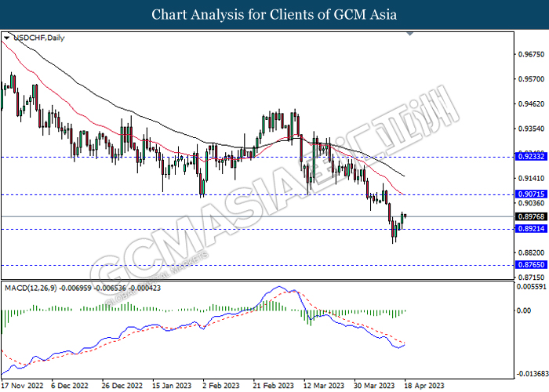549x392 pixels.
Task: Click the 17 Nov 2022 date label
Action: 22,386
